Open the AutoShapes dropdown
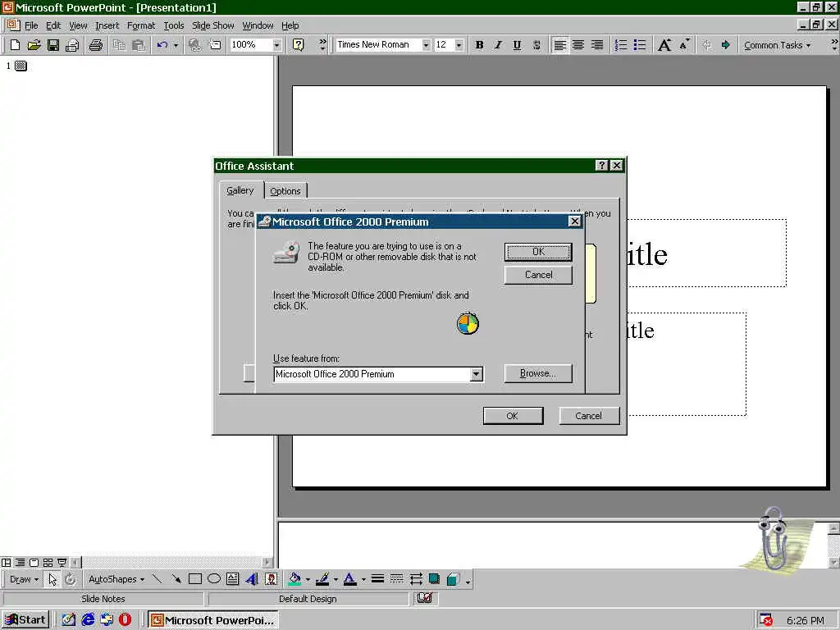The image size is (840, 630). click(x=116, y=579)
